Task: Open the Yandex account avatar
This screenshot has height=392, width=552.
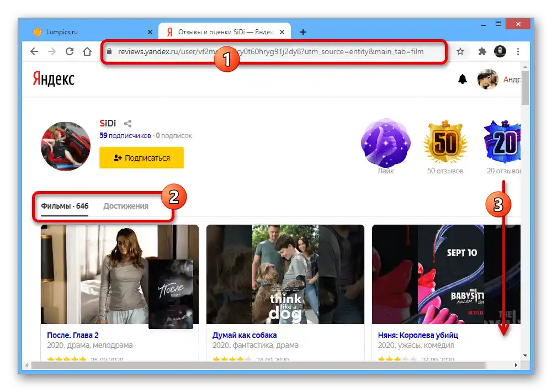Action: pyautogui.click(x=487, y=80)
